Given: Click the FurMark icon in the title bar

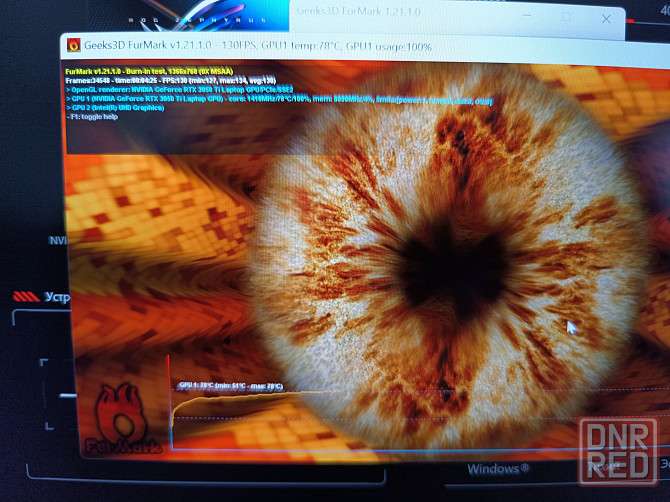Looking at the screenshot, I should coord(73,45).
